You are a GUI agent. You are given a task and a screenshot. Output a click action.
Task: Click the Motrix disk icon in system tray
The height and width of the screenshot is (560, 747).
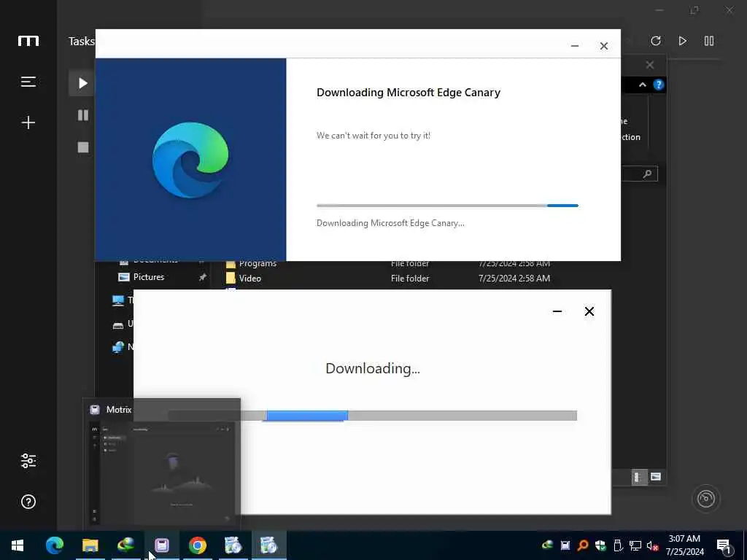click(x=565, y=545)
